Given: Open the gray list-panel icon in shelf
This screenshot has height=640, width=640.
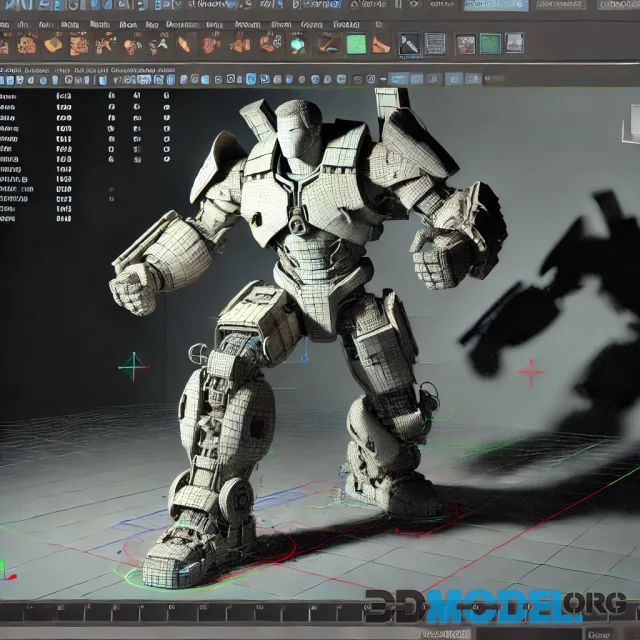Looking at the screenshot, I should pyautogui.click(x=435, y=43).
